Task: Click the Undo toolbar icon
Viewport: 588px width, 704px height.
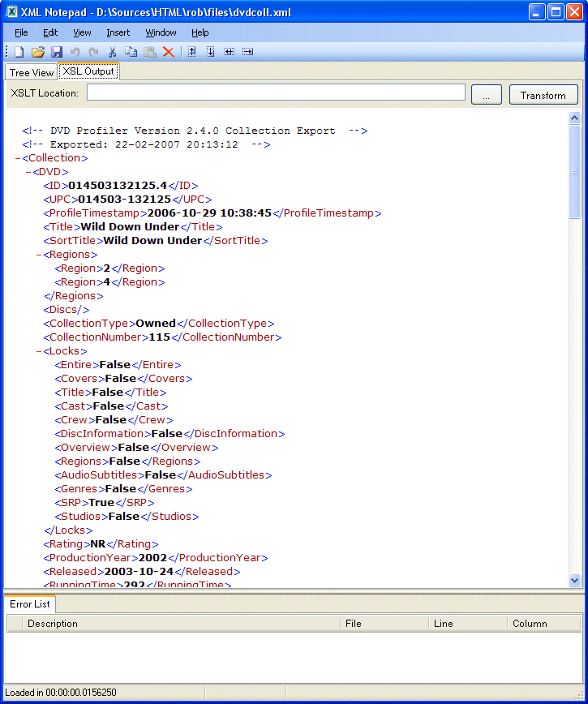Action: pos(75,52)
